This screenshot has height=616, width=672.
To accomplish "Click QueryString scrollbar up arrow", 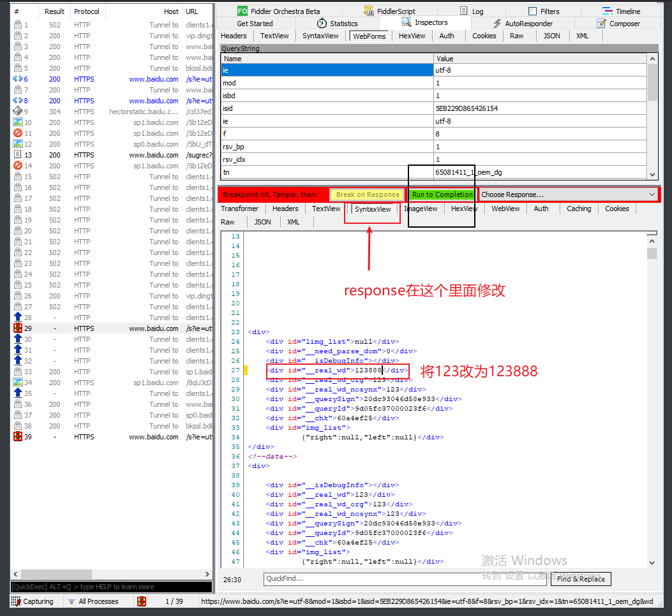I will [652, 59].
